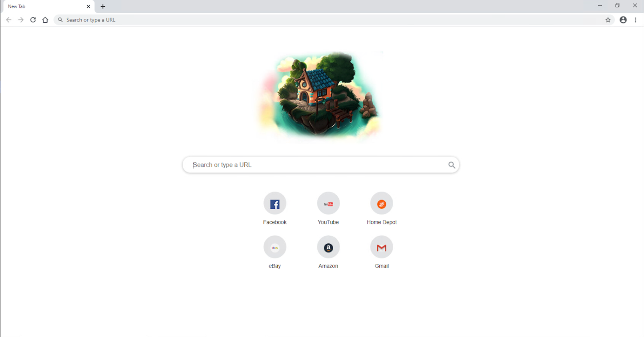
Task: Open the Amazon shortcut icon
Action: click(328, 247)
